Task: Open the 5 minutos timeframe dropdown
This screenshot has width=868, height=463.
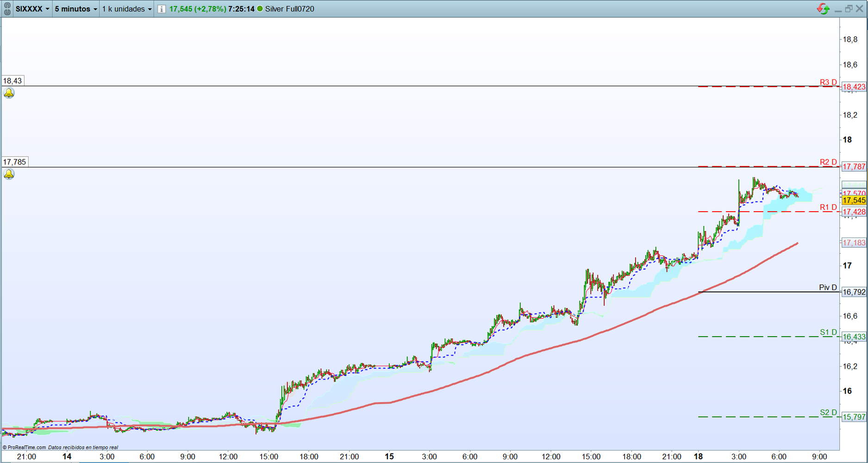Action: 76,9
